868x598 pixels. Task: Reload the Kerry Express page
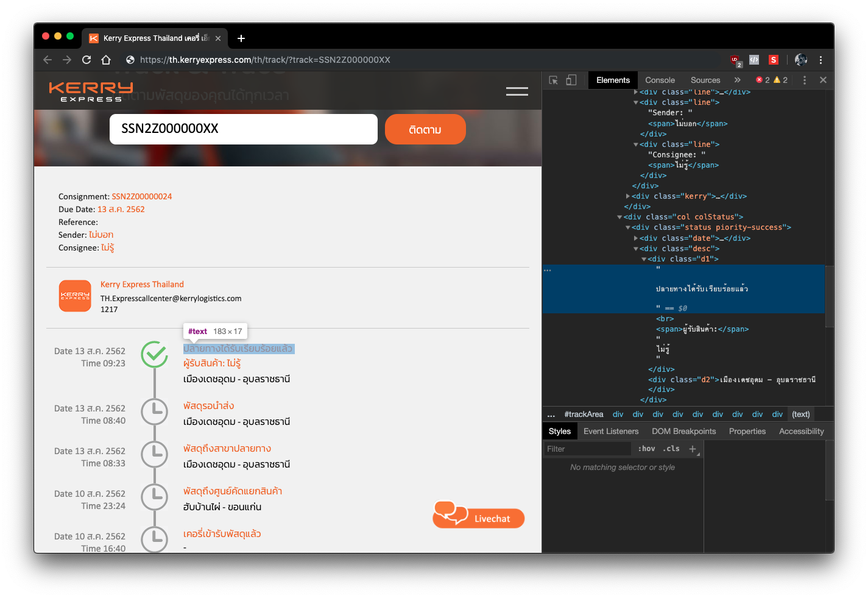[86, 60]
